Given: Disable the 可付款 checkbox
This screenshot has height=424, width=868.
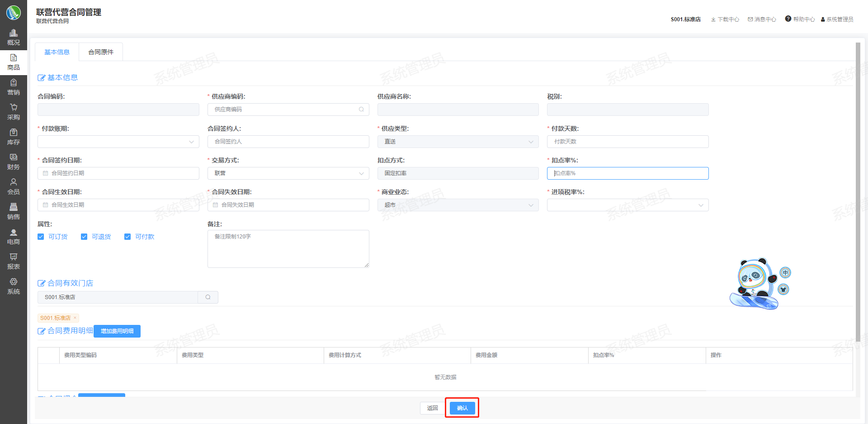Looking at the screenshot, I should click(x=127, y=237).
